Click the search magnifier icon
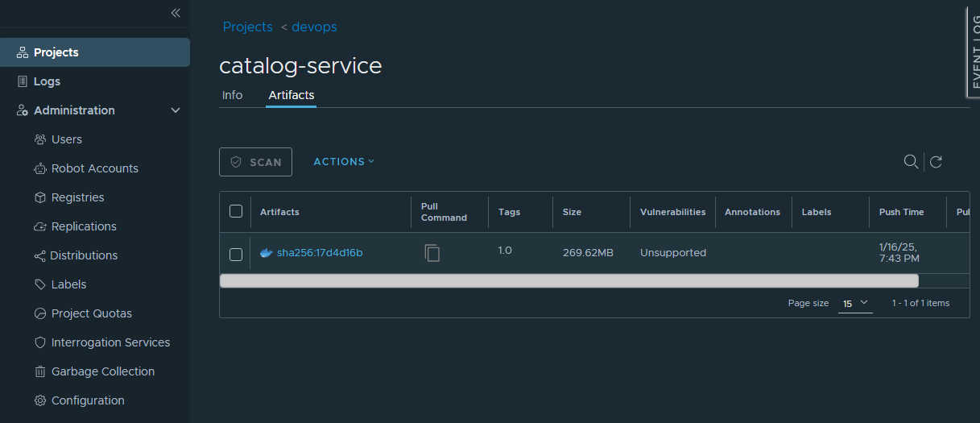 [x=911, y=162]
